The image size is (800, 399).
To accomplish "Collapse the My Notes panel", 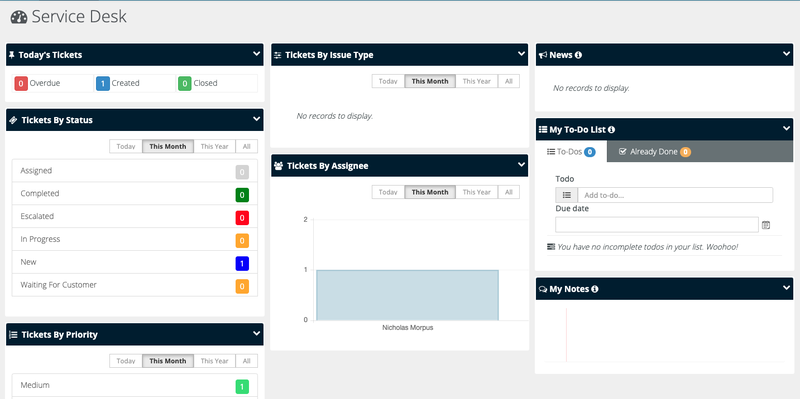I will tap(786, 288).
